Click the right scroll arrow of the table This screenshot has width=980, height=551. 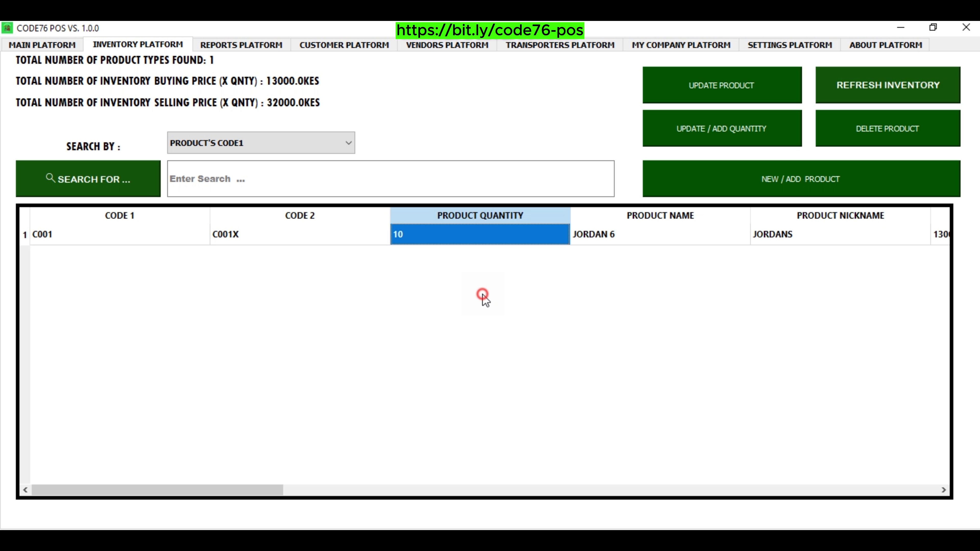coord(944,490)
